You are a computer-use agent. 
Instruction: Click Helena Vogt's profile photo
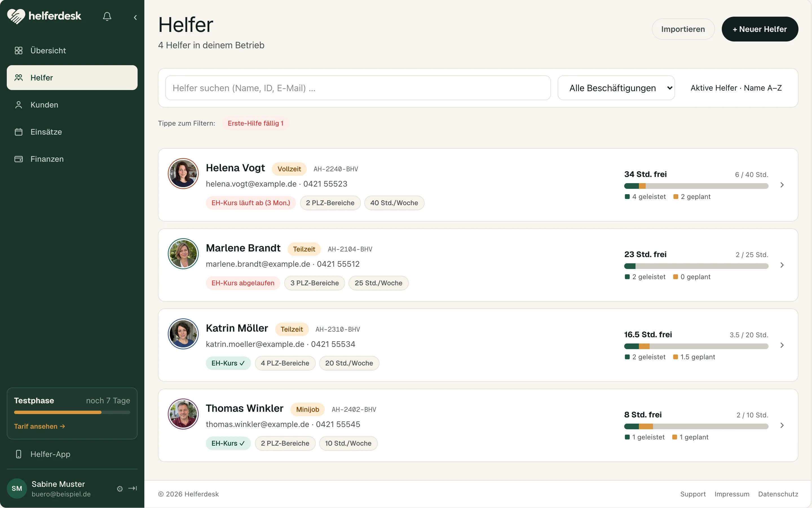(x=183, y=174)
